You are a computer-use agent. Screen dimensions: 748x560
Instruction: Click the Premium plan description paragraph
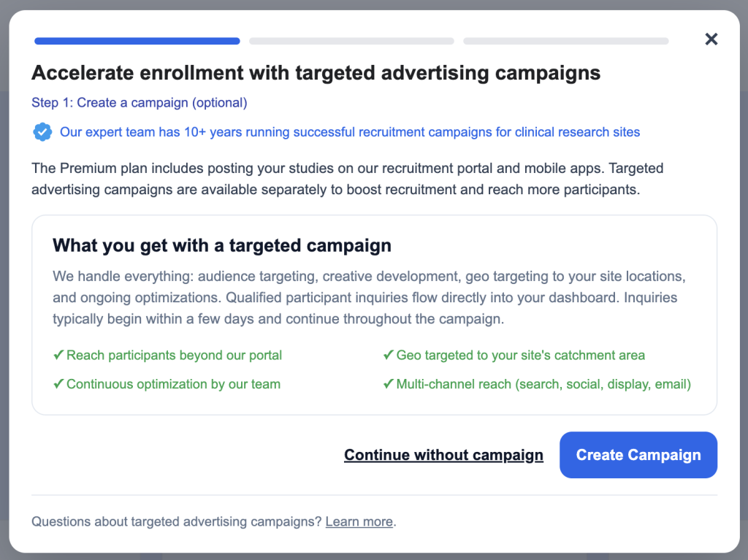(x=347, y=179)
